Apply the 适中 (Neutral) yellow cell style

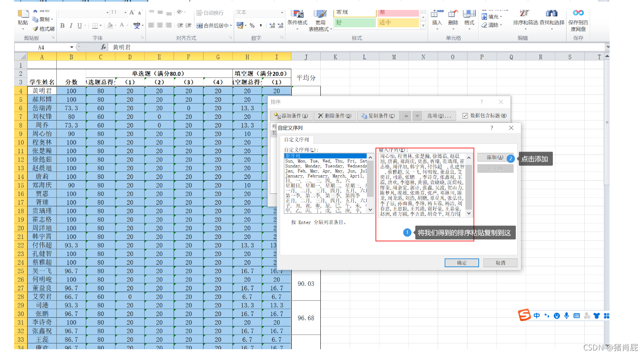[x=398, y=22]
